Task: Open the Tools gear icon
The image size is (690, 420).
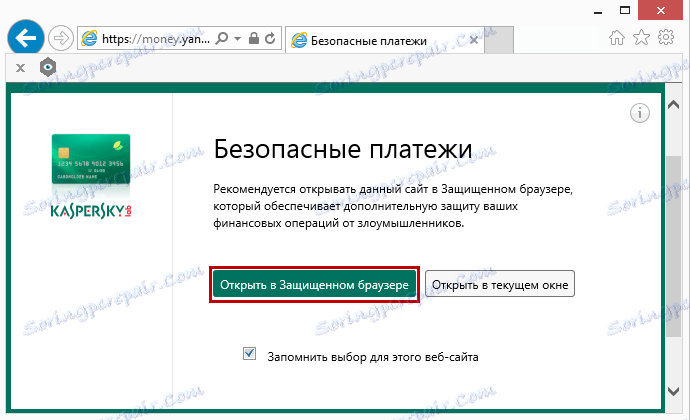Action: click(666, 37)
